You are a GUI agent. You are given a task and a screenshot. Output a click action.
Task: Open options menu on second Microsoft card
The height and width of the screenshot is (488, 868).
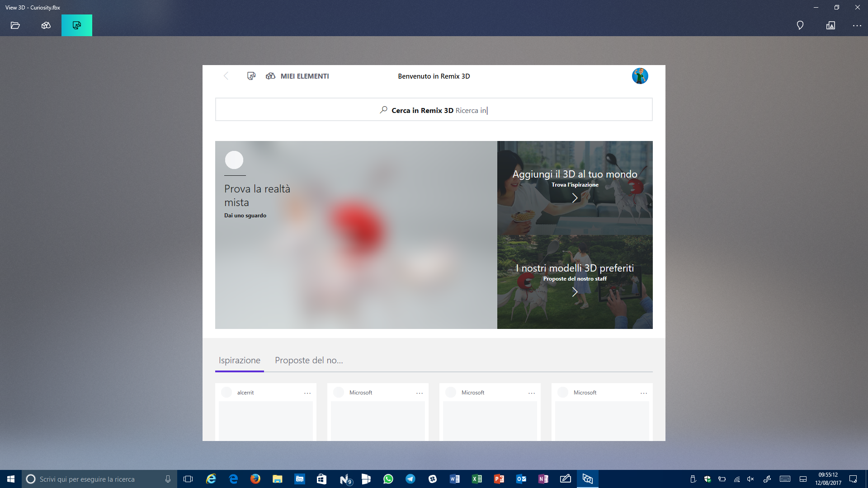(x=532, y=393)
